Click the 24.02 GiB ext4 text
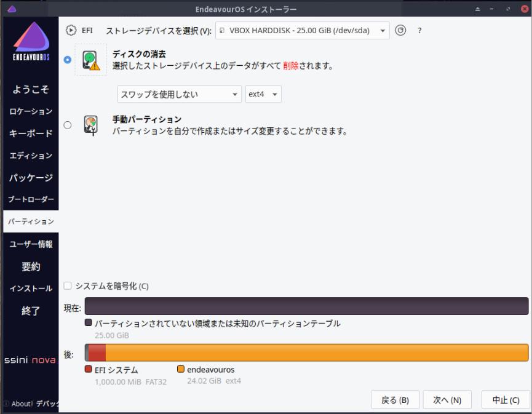 coord(214,381)
